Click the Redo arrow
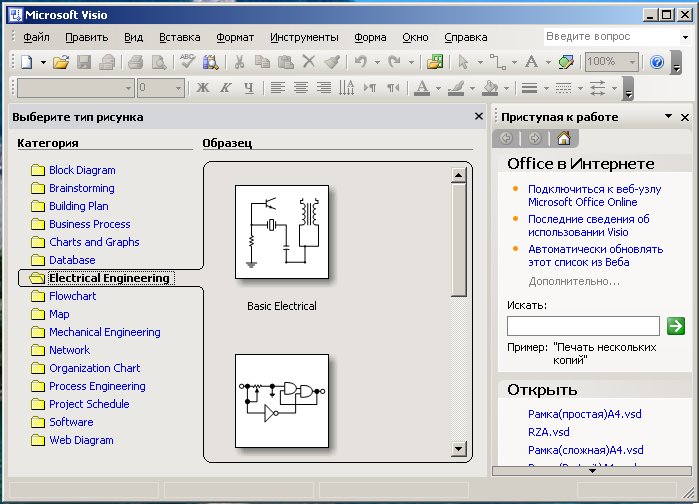Screen dimensions: 699x504 point(394,62)
